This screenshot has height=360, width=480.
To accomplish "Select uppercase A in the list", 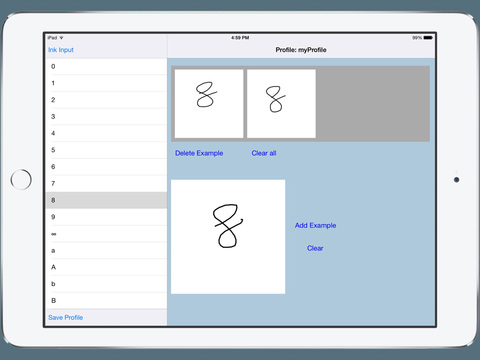I will 106,267.
